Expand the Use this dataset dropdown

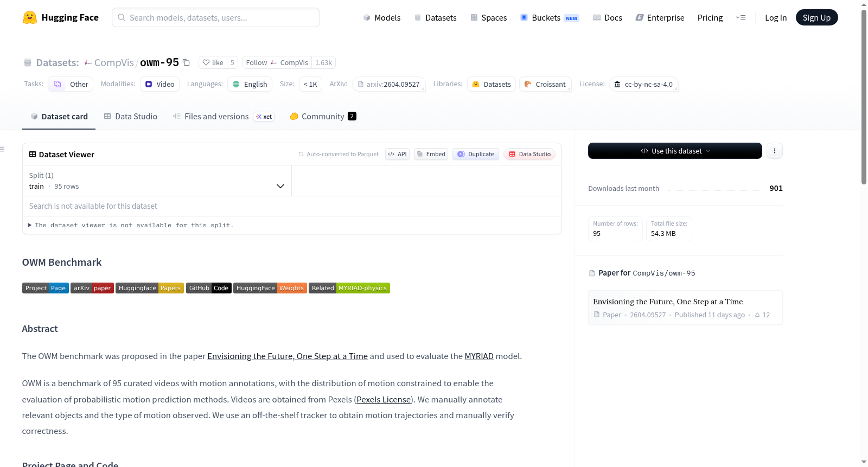(675, 151)
